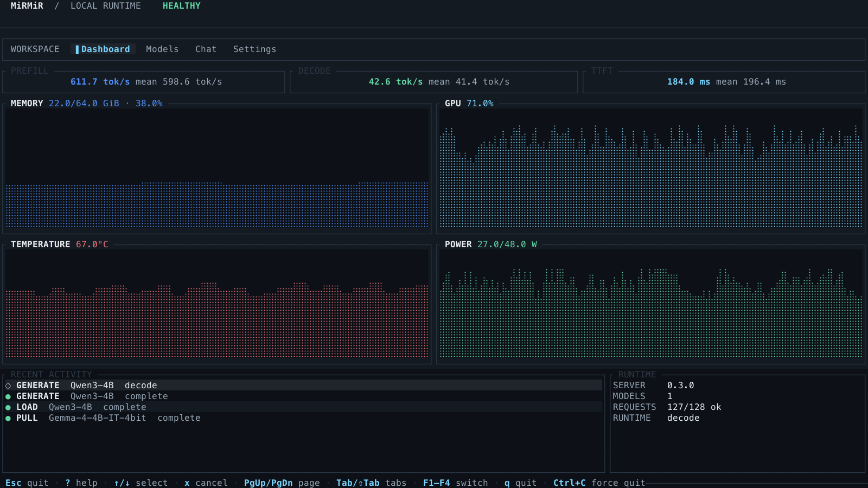The image size is (868, 488).
Task: Click the GPU utilization graph
Action: (x=651, y=168)
